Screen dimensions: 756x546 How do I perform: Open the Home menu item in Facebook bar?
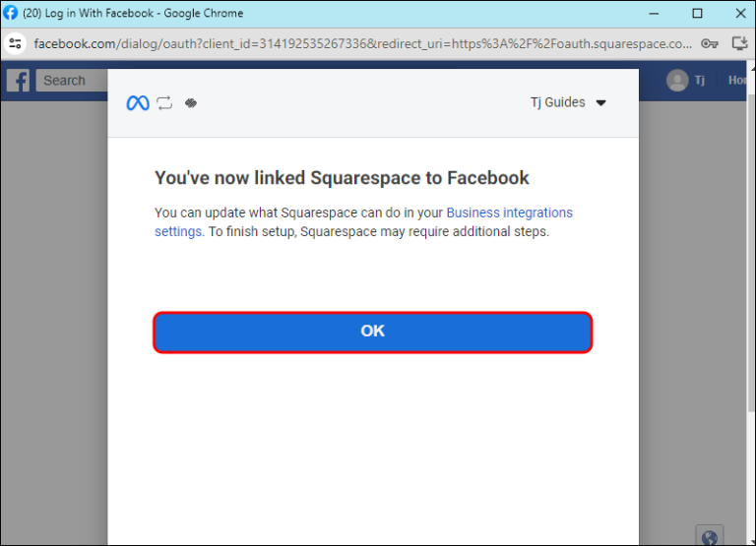[739, 81]
